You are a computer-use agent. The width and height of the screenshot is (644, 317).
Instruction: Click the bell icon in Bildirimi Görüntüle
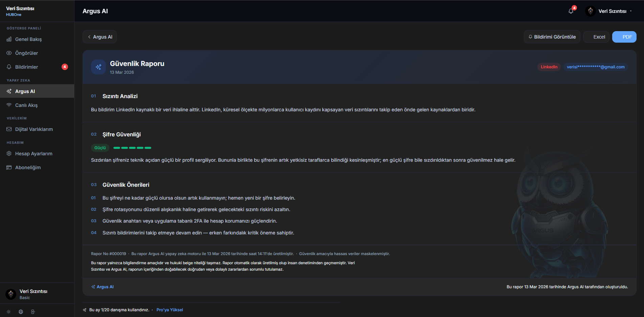(x=531, y=37)
